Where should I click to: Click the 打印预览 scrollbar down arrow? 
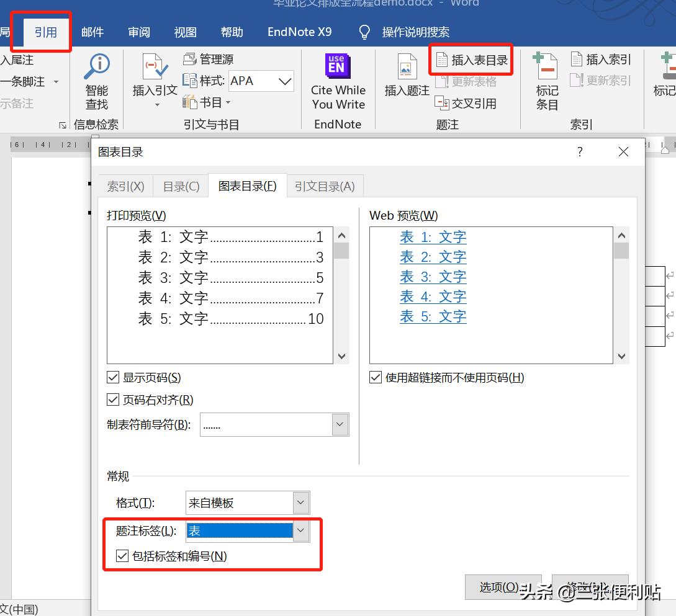point(341,356)
